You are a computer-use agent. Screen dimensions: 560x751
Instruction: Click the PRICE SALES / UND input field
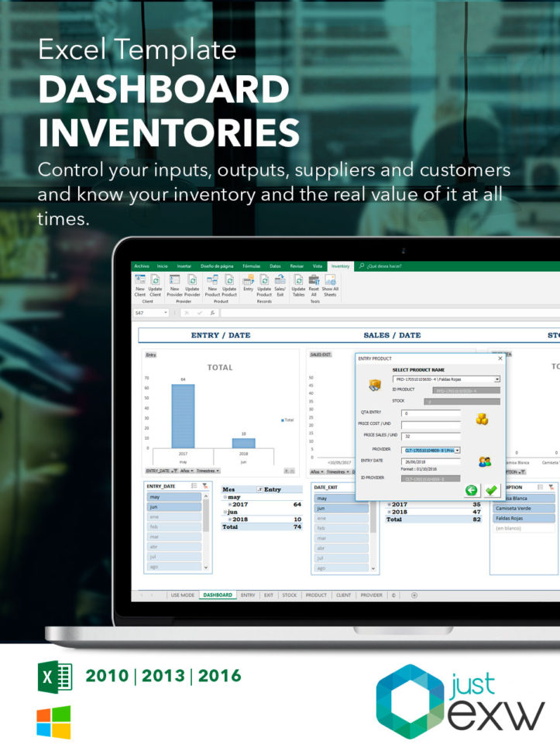[x=431, y=437]
